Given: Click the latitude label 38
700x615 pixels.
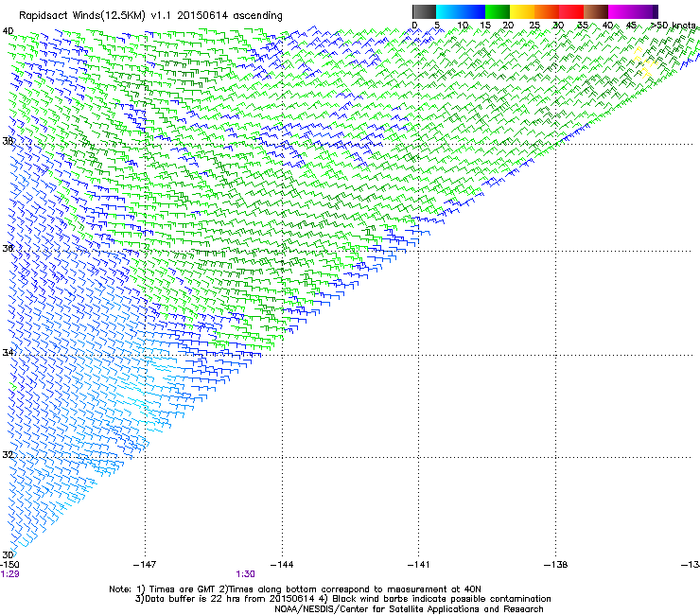Looking at the screenshot, I should coord(8,141).
